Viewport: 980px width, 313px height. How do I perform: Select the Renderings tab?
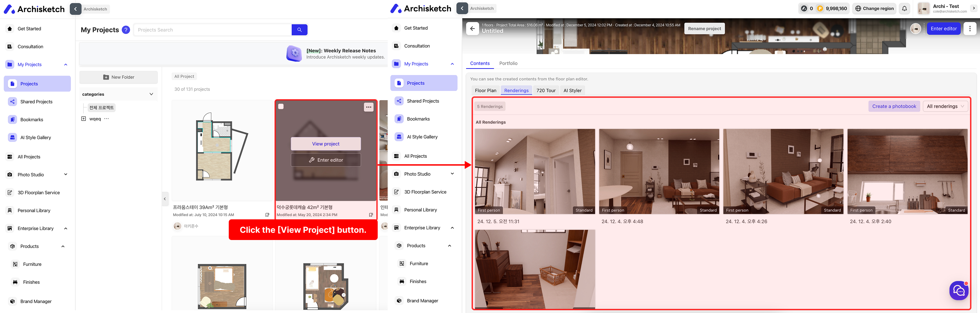(x=516, y=90)
